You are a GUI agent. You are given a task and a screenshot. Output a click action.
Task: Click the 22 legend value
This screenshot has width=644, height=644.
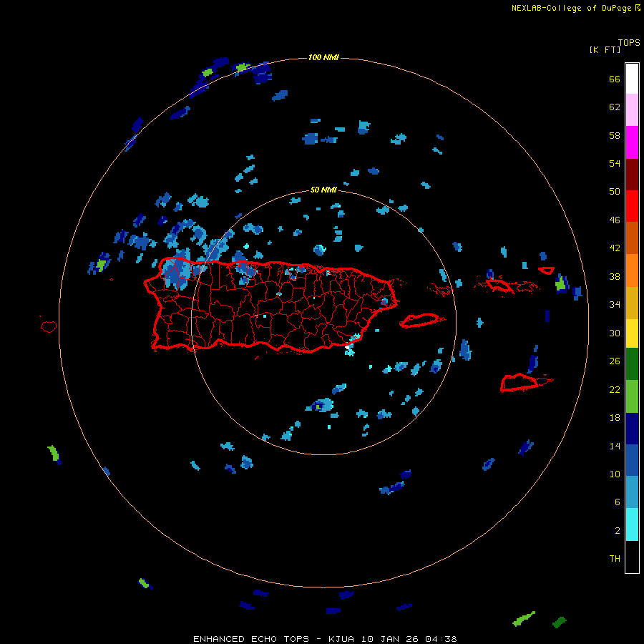coord(615,389)
